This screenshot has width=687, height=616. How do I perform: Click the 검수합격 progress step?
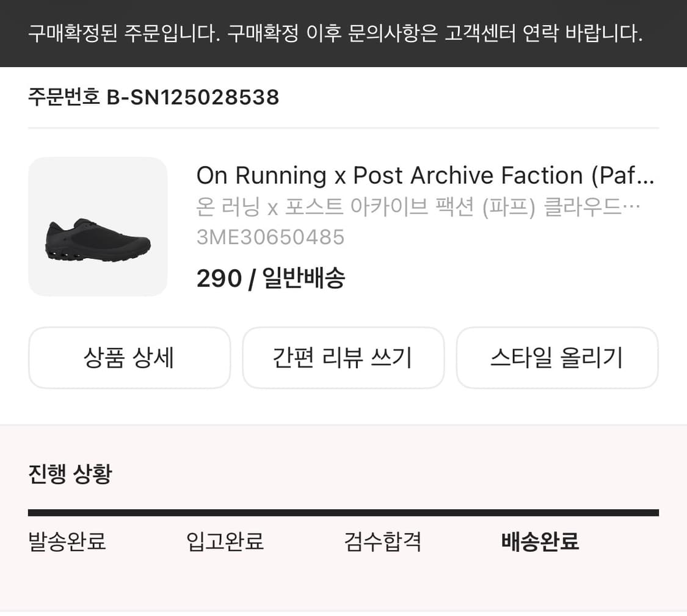pyautogui.click(x=382, y=542)
